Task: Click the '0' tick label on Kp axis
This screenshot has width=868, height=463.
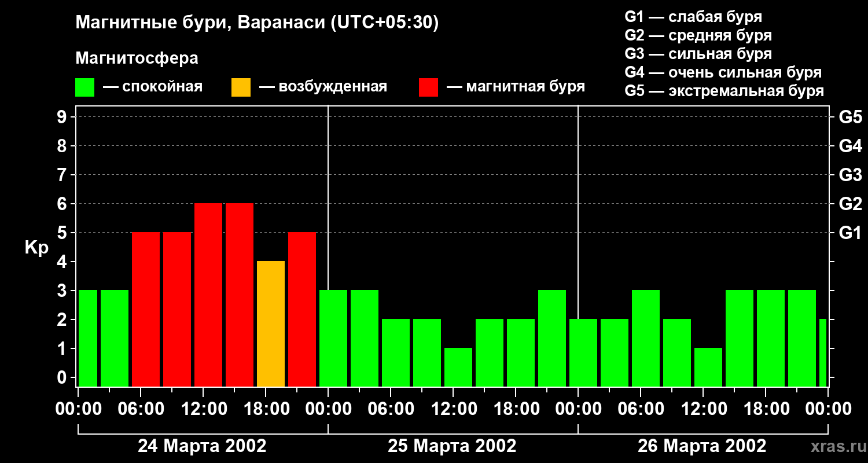Action: 62,377
